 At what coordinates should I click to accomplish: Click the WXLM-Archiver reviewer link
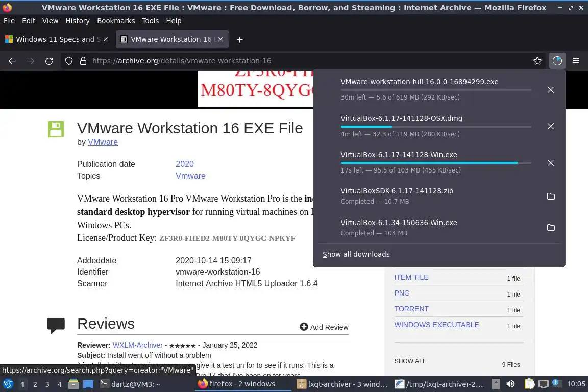(x=138, y=345)
